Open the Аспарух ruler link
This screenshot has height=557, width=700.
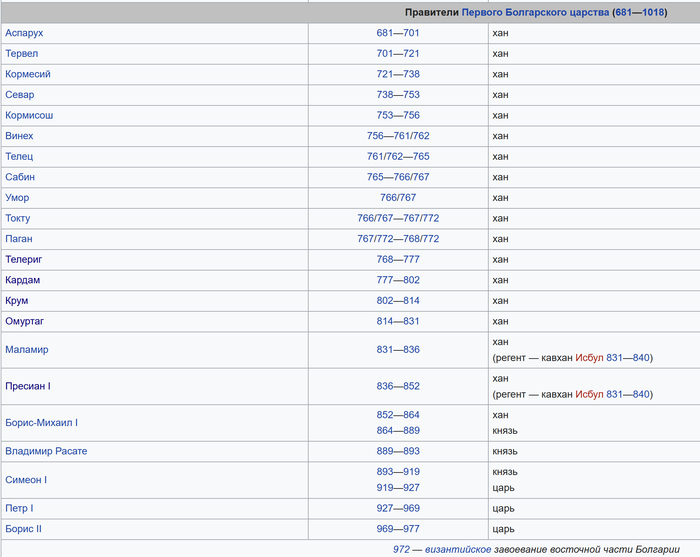24,33
